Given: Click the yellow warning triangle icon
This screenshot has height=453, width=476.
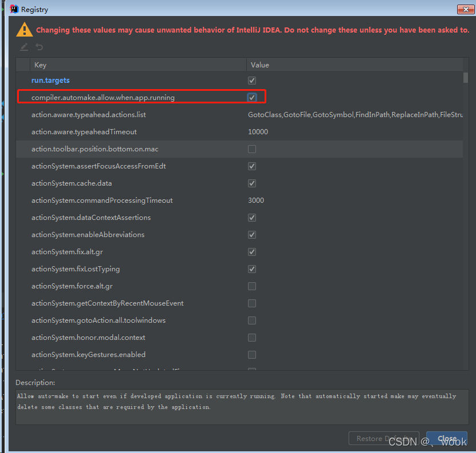Looking at the screenshot, I should tap(24, 30).
